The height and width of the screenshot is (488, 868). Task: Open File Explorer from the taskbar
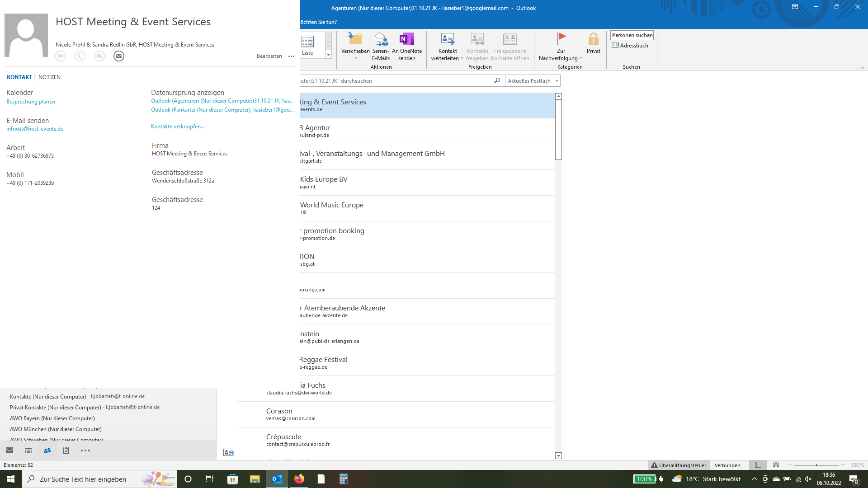(x=255, y=479)
